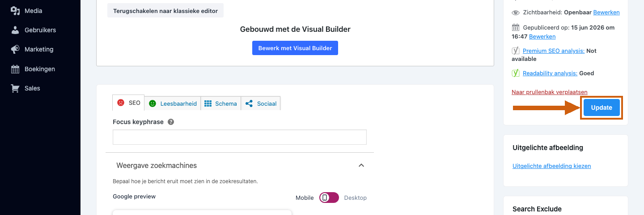Open the Premium SEO analysis link

click(554, 51)
